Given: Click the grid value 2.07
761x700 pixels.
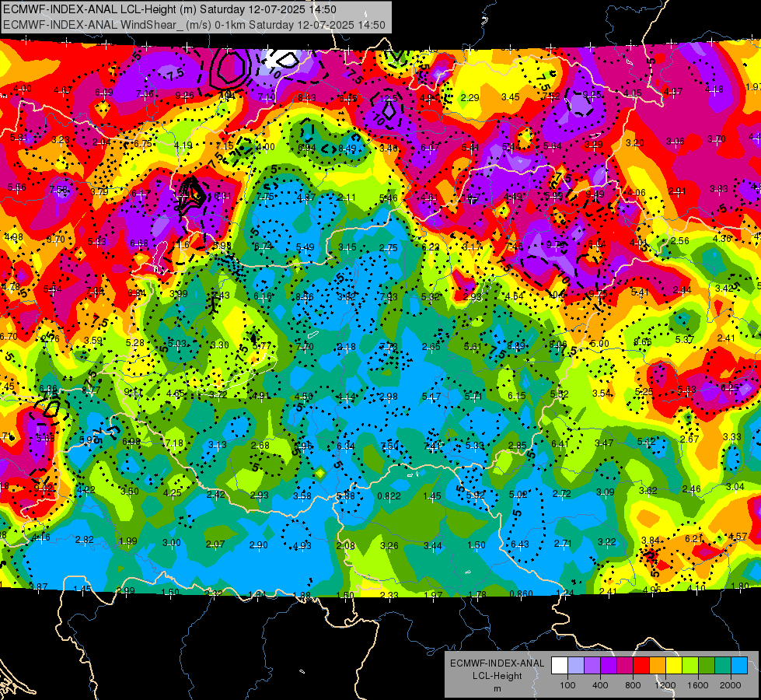Looking at the screenshot, I should 215,544.
